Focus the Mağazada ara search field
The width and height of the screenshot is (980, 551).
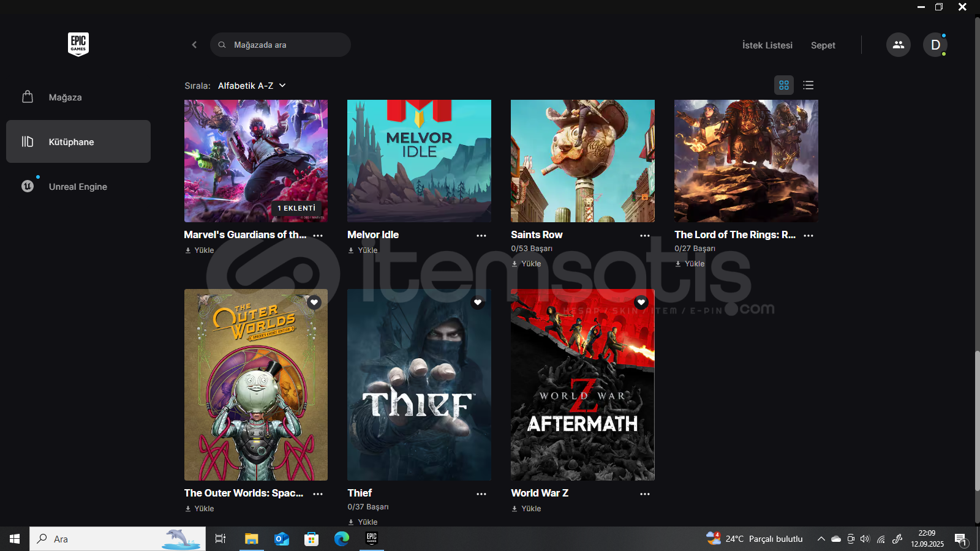point(281,45)
